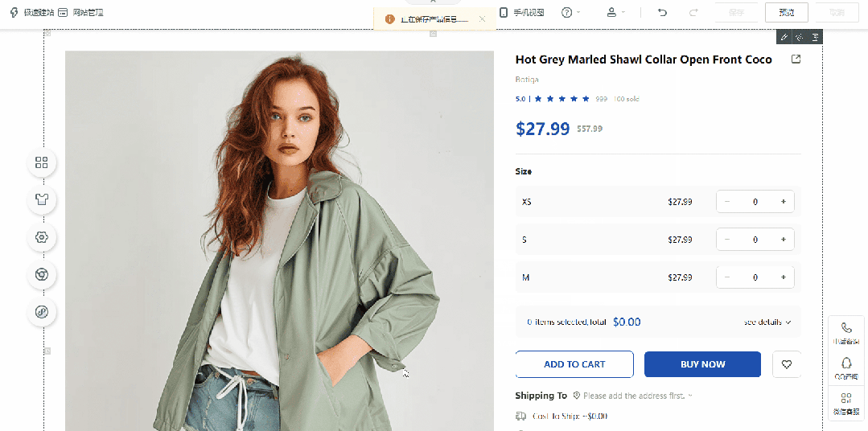
Task: Open the help question-mark dropdown
Action: pyautogui.click(x=570, y=13)
